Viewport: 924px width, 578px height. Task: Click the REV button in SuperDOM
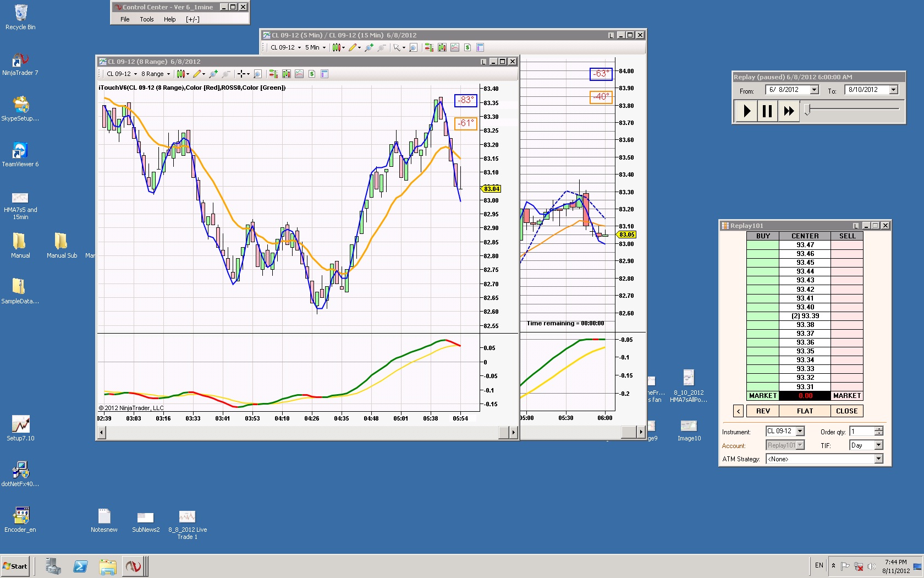click(763, 411)
